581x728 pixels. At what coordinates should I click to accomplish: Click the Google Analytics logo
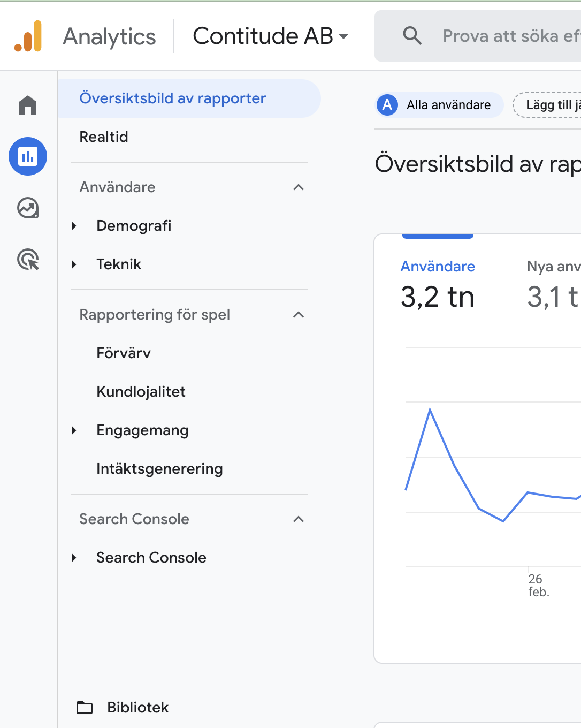point(28,36)
